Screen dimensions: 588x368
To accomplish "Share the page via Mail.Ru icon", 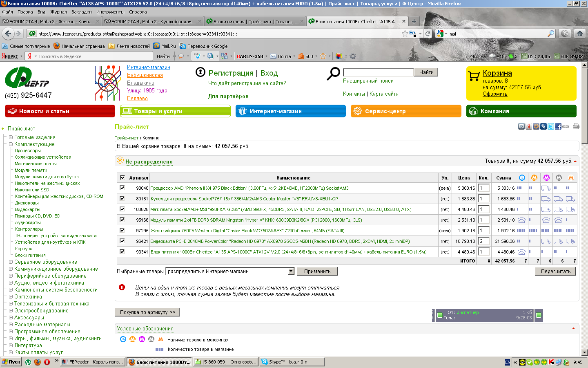I will coord(536,126).
